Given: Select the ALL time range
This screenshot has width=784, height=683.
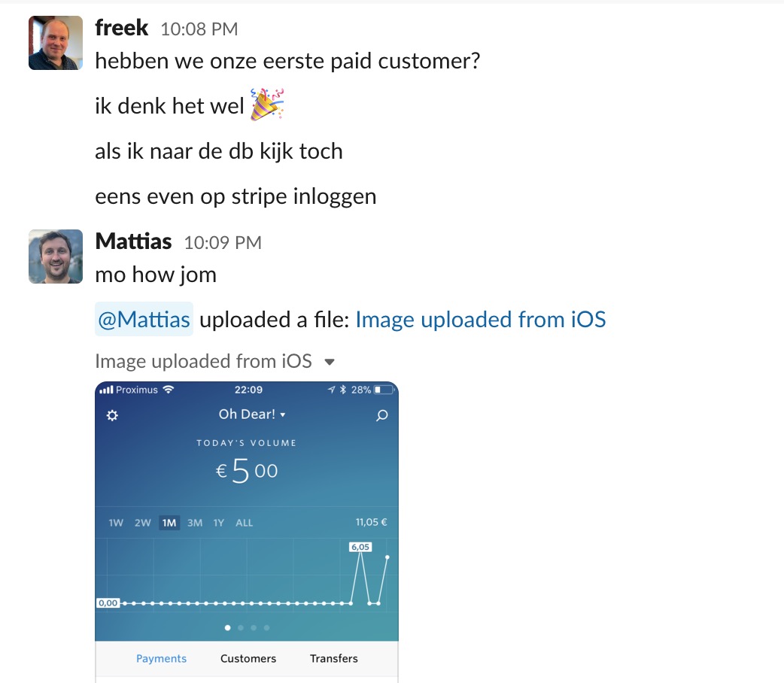Looking at the screenshot, I should click(244, 523).
